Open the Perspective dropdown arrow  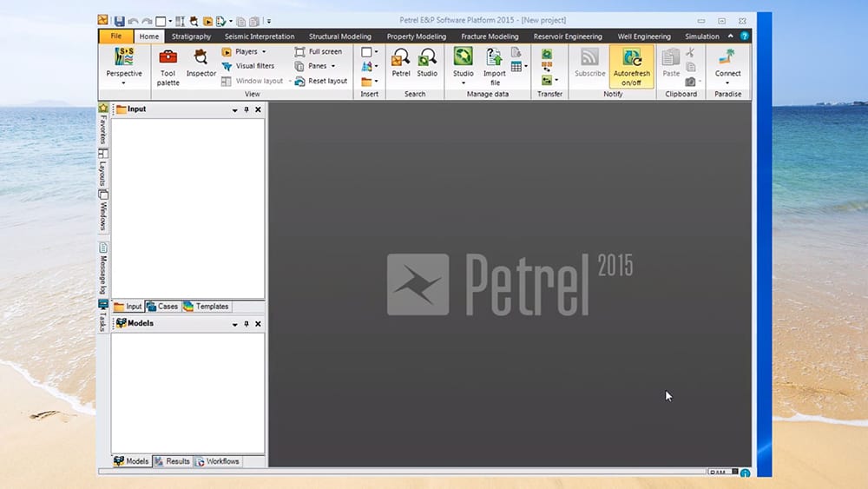point(124,83)
